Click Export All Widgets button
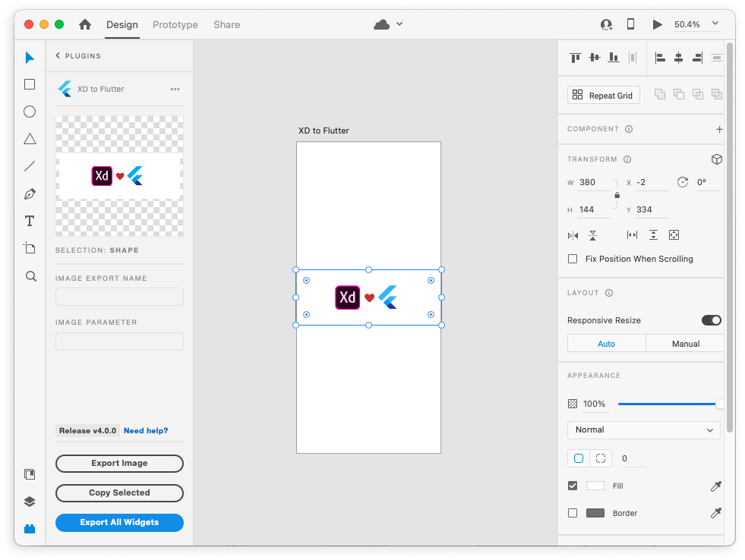The width and height of the screenshot is (745, 560). 119,523
